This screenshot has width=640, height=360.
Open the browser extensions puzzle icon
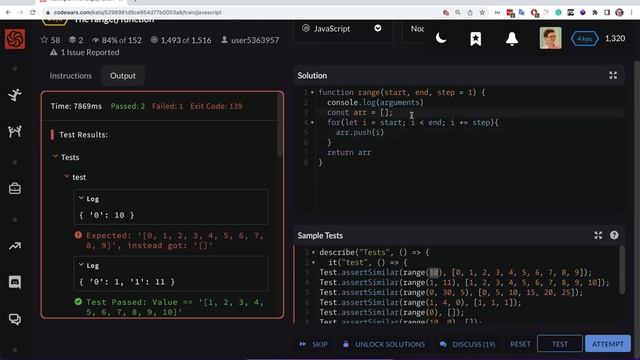(595, 13)
